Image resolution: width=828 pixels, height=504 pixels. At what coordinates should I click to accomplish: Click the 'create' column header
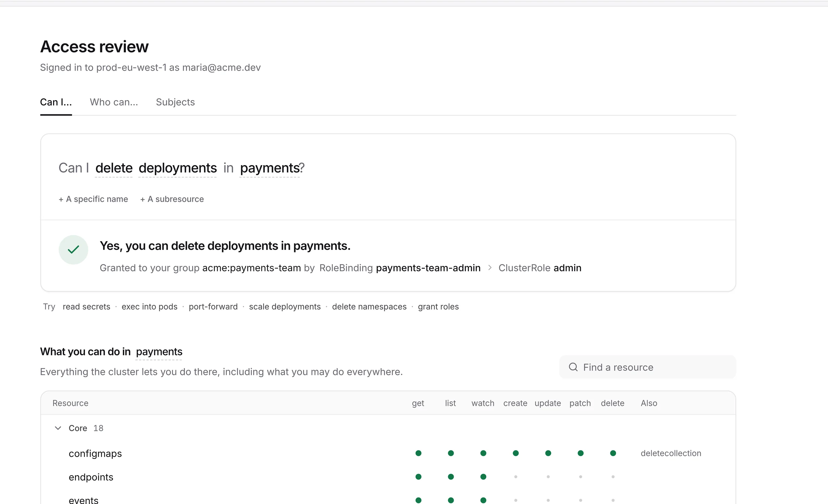tap(515, 403)
